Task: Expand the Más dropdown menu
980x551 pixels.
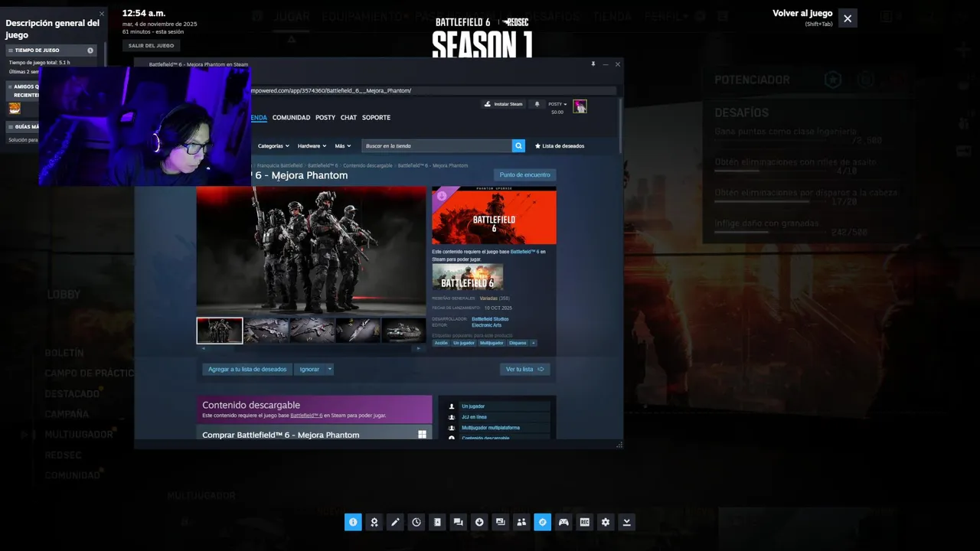Action: [342, 145]
